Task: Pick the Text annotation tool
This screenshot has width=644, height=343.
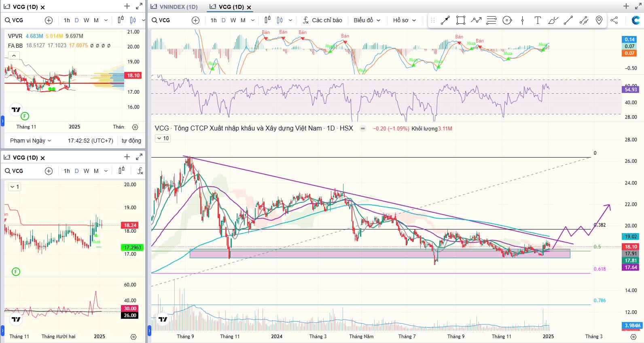Action: 538,20
